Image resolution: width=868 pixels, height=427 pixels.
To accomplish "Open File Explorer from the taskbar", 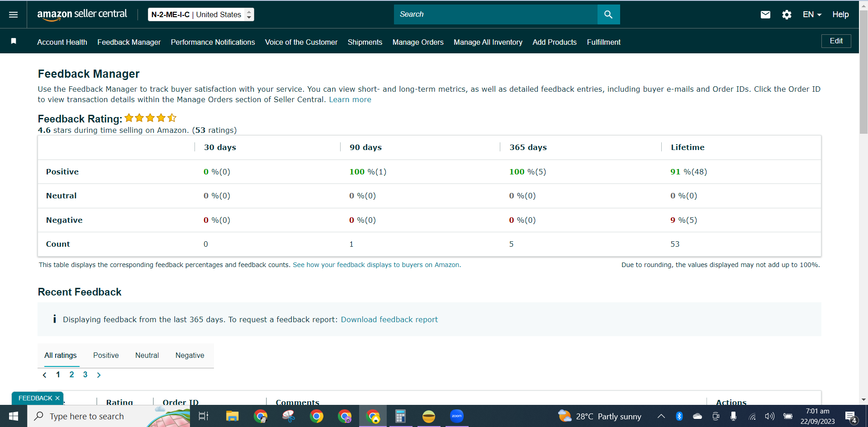I will click(x=232, y=416).
